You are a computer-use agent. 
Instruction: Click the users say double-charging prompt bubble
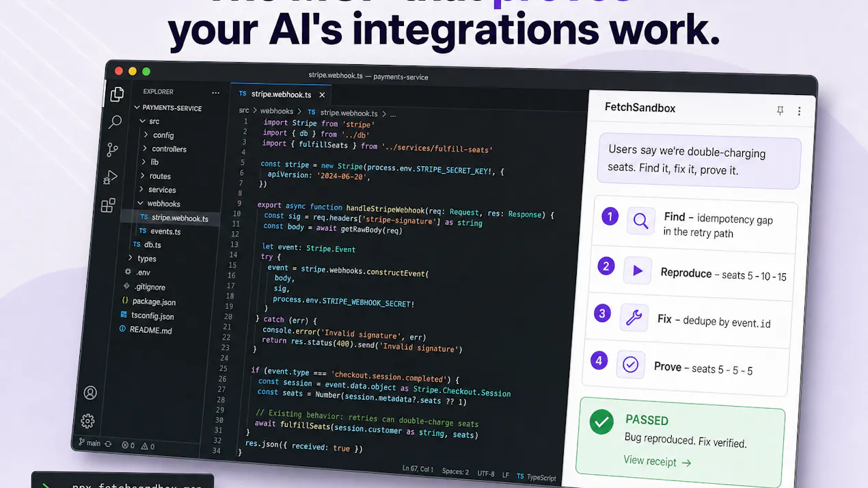click(699, 161)
